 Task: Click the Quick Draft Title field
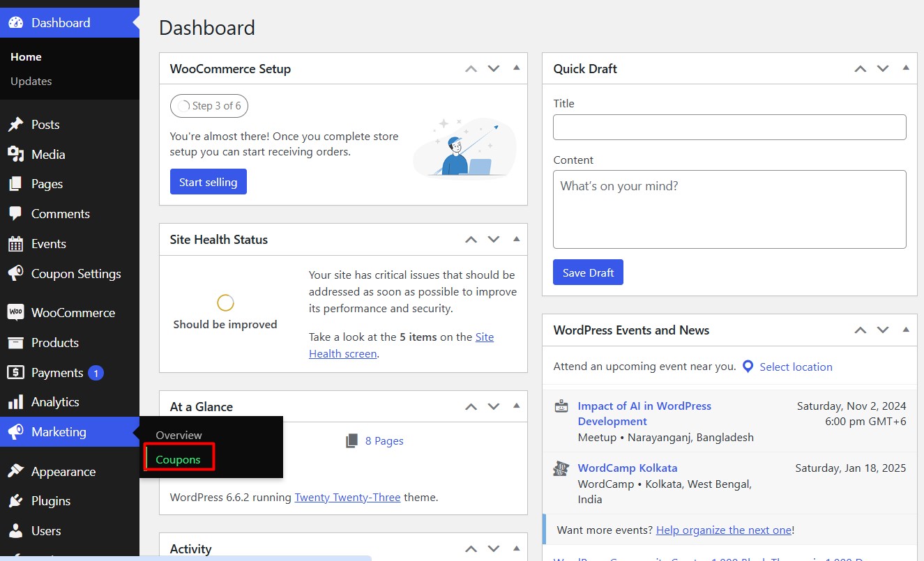point(729,128)
